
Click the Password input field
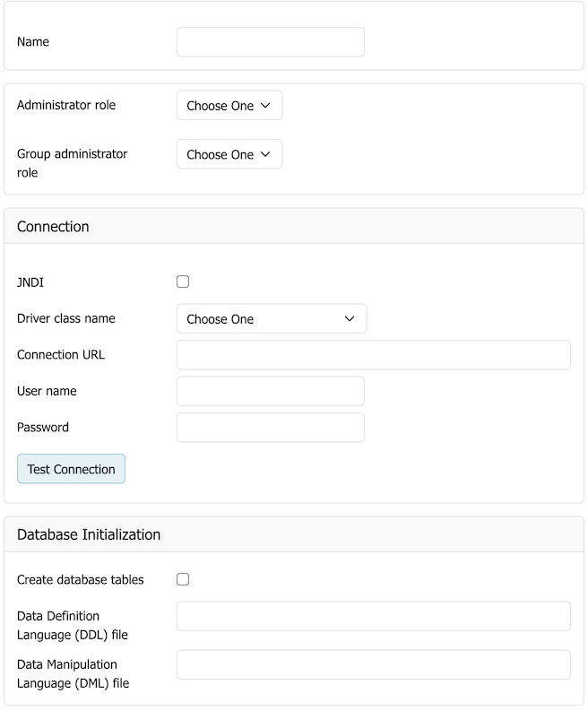click(270, 427)
